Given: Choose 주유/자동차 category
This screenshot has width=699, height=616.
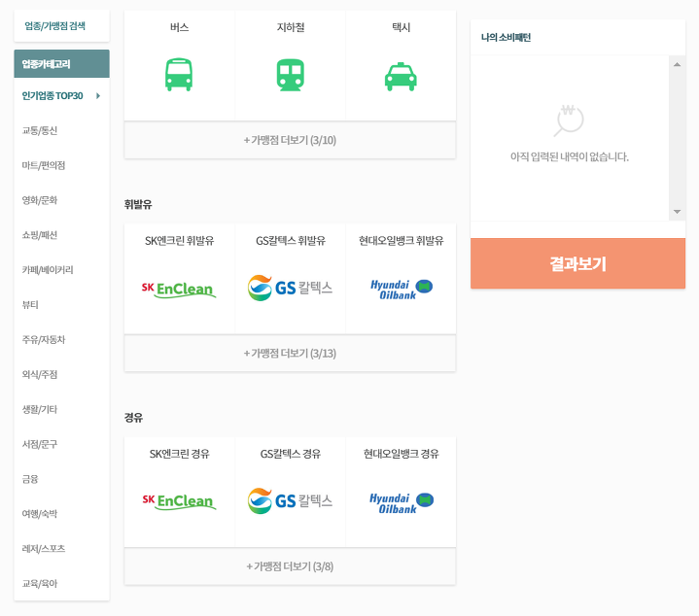Looking at the screenshot, I should (44, 339).
